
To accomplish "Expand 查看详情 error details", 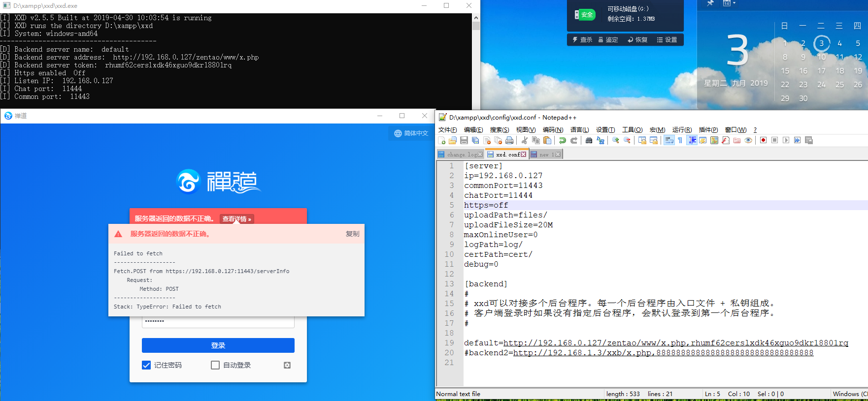I will pos(236,219).
